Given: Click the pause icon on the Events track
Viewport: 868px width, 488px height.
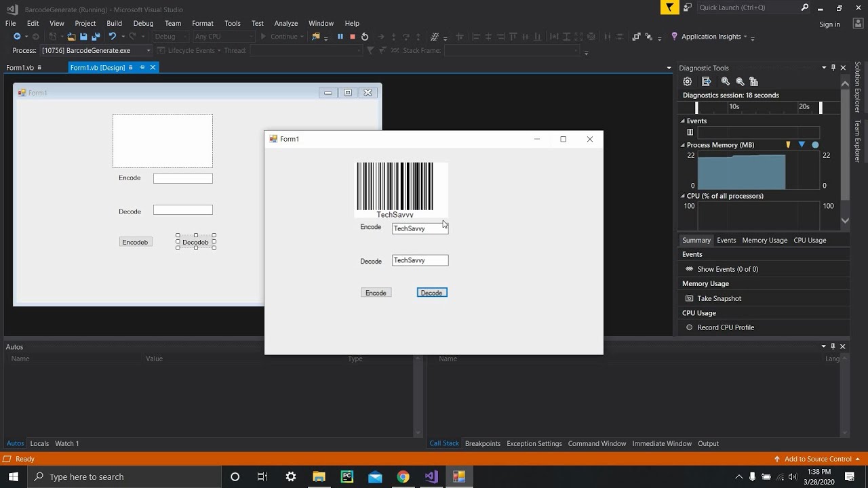Looking at the screenshot, I should coord(690,132).
